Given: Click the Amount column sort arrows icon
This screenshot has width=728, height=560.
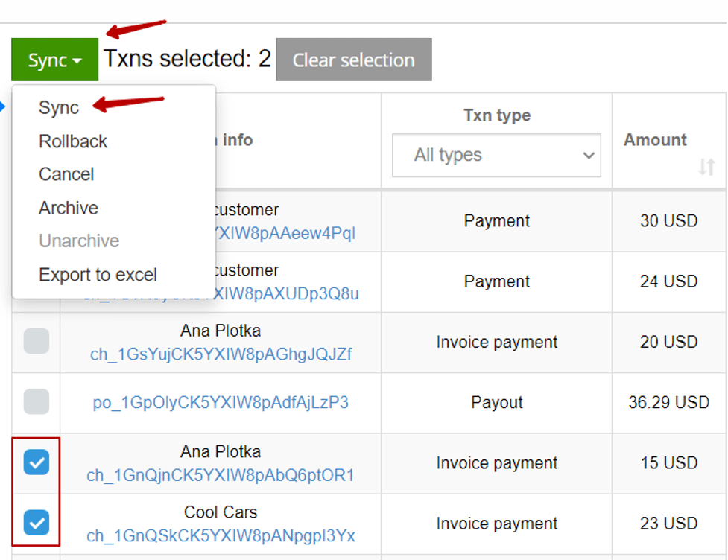Looking at the screenshot, I should 706,167.
